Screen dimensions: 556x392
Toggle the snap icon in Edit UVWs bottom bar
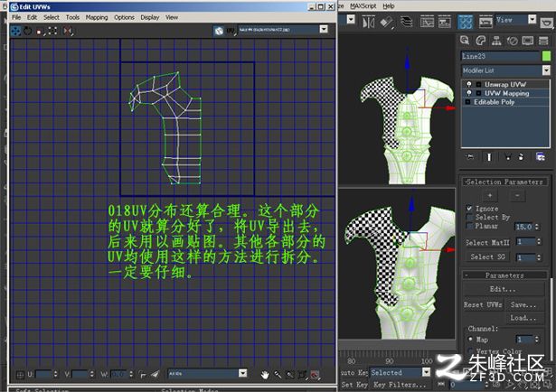pos(315,375)
